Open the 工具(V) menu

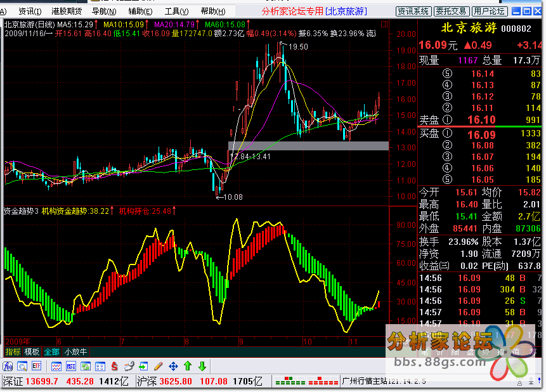[176, 11]
